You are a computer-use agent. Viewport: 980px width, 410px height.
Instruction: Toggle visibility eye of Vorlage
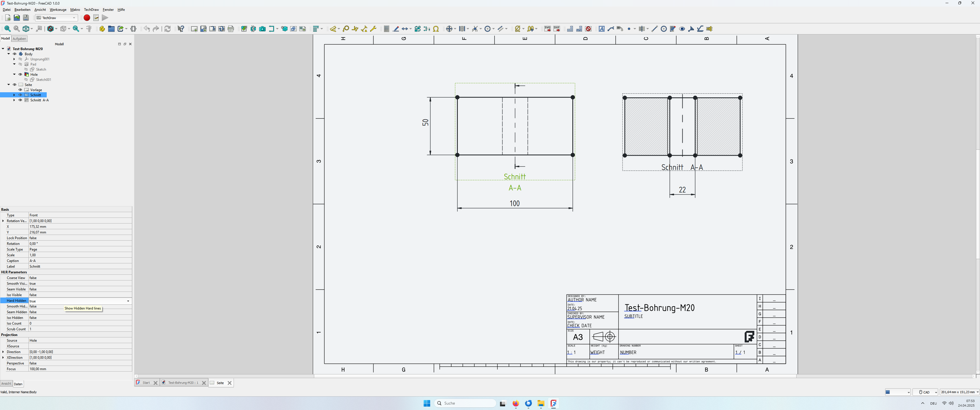[20, 90]
